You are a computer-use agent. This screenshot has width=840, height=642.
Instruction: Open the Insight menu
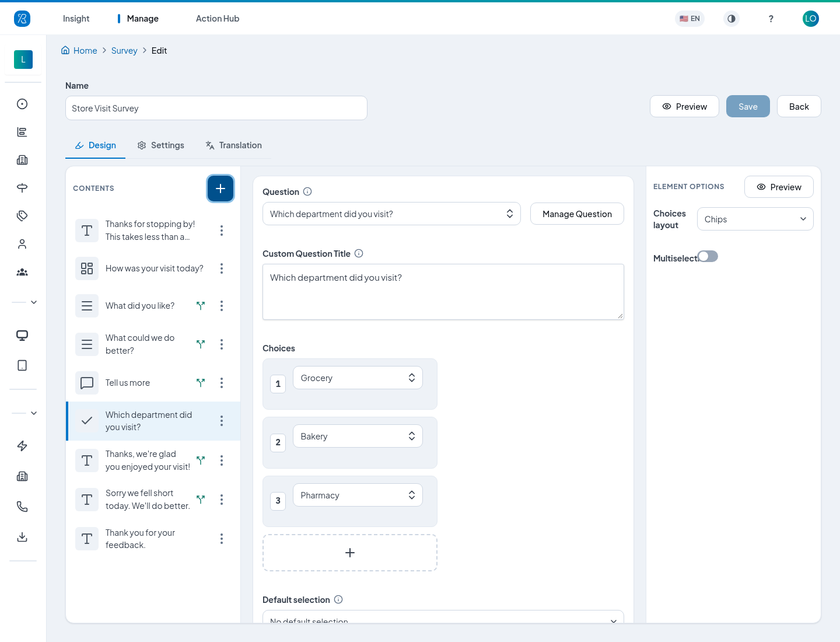76,19
